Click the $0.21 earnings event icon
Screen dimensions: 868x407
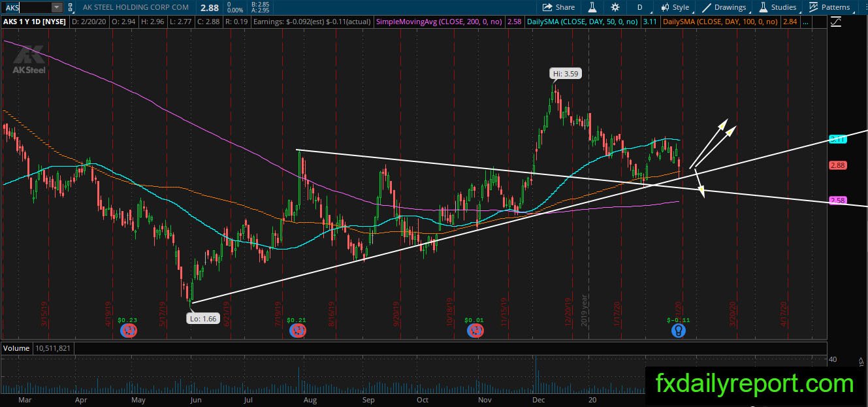[297, 331]
